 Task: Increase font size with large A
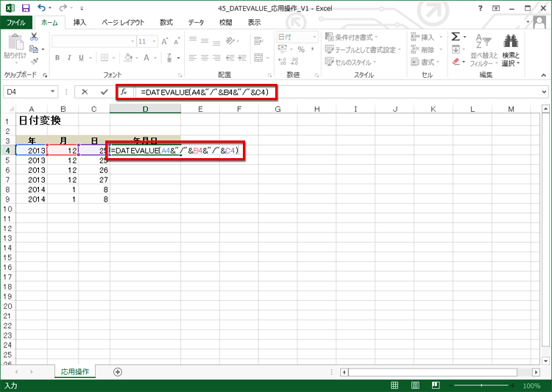click(165, 41)
